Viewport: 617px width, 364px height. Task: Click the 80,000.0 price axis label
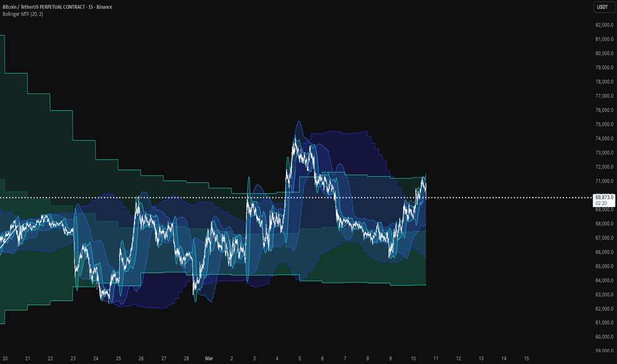point(604,53)
